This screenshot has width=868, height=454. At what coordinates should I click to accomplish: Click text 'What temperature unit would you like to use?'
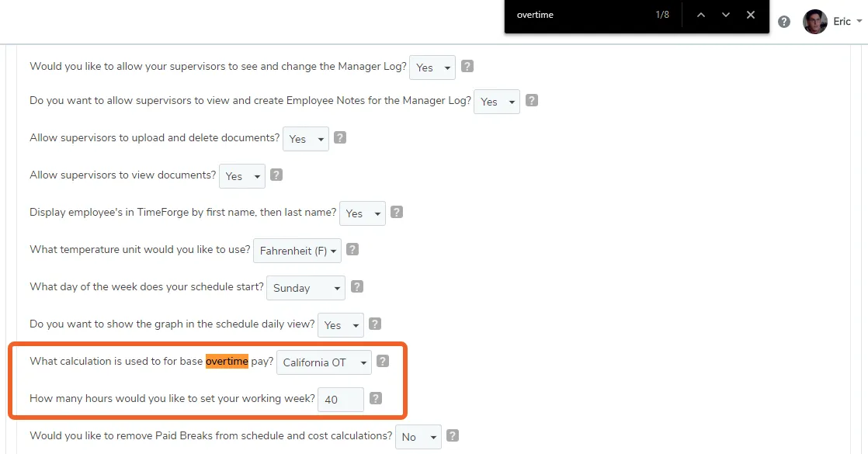[140, 250]
